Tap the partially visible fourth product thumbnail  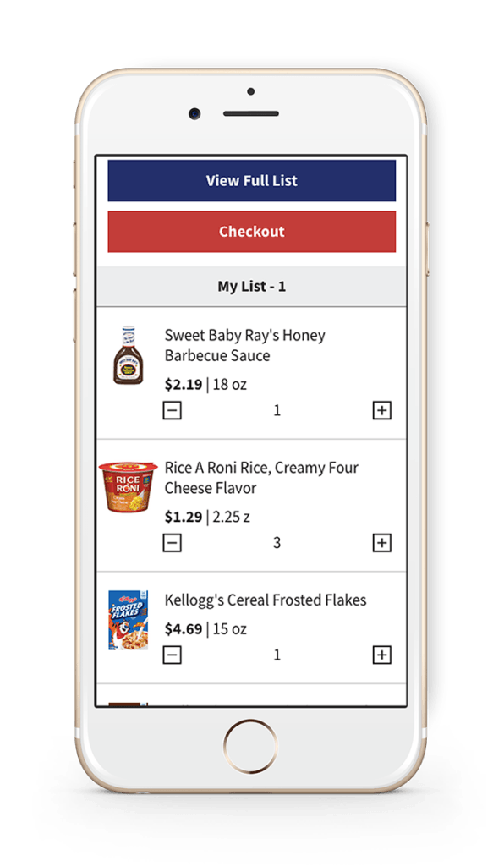128,704
